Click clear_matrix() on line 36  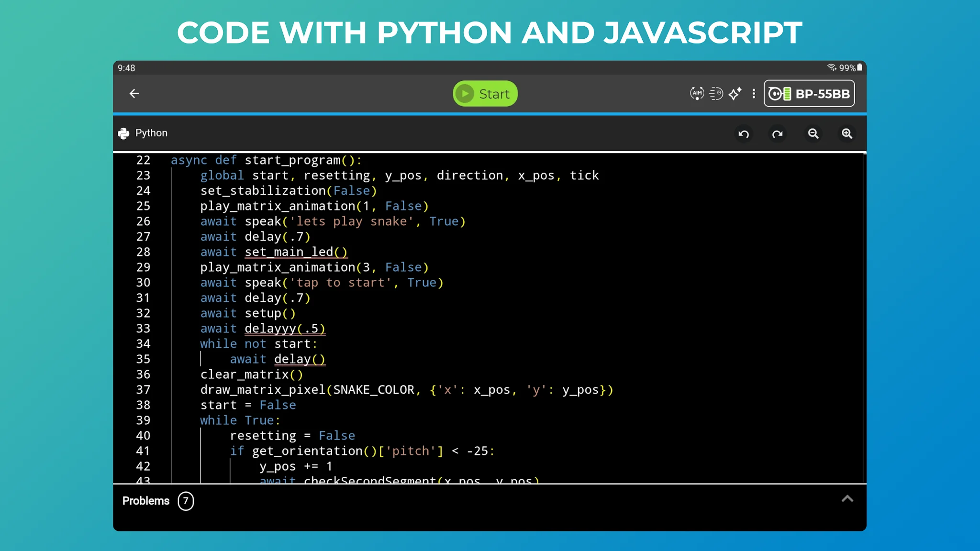[252, 375]
